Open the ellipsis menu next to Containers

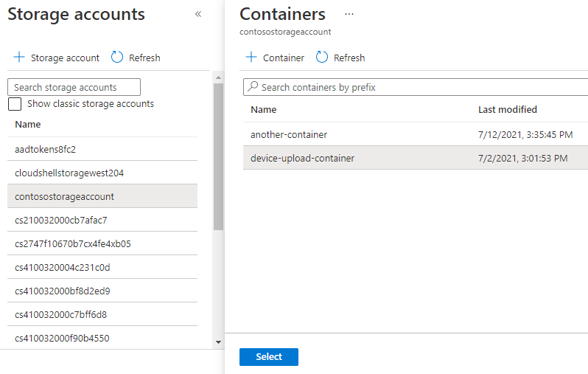tap(349, 14)
